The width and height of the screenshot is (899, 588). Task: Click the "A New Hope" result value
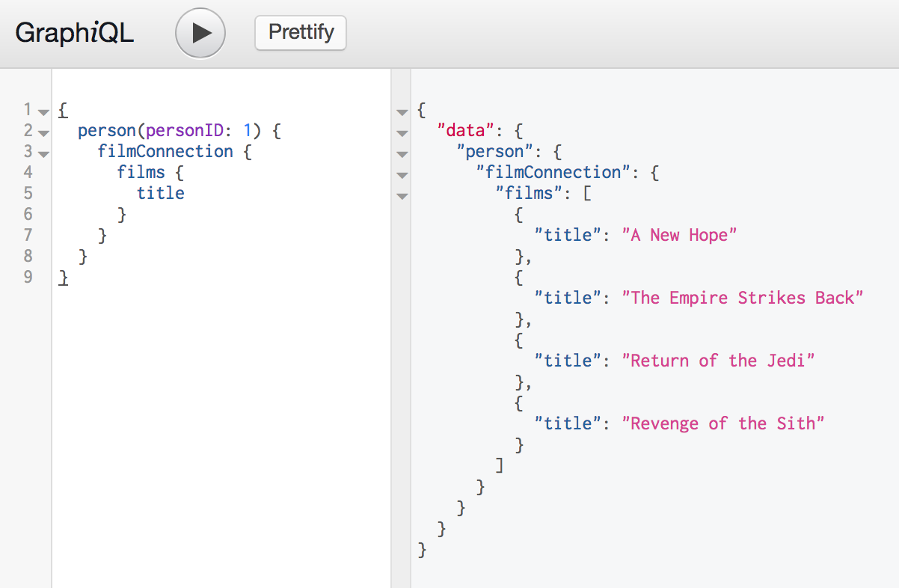[x=679, y=235]
